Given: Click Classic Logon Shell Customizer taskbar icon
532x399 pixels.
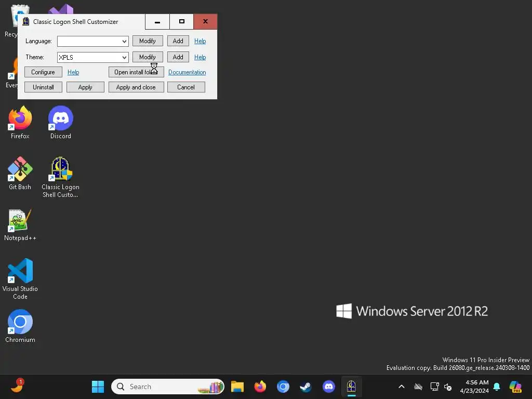Looking at the screenshot, I should (352, 387).
